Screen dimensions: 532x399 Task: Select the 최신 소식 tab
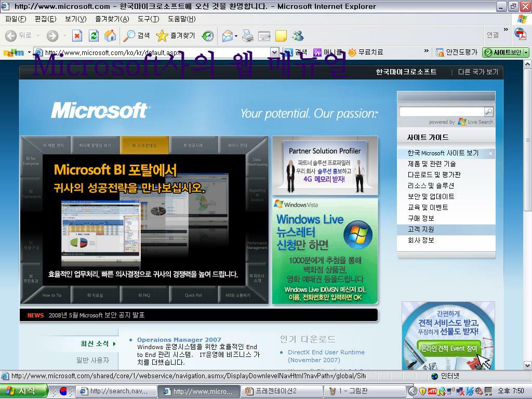(98, 344)
